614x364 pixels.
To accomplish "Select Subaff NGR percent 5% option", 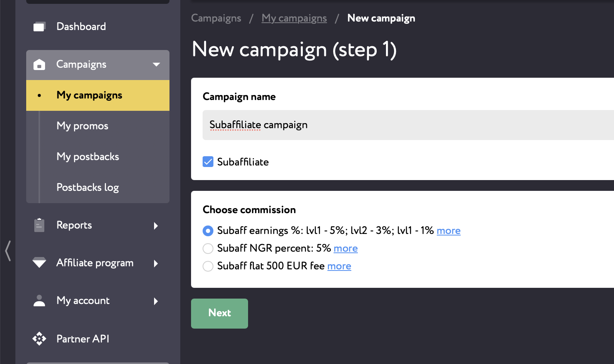I will point(208,249).
